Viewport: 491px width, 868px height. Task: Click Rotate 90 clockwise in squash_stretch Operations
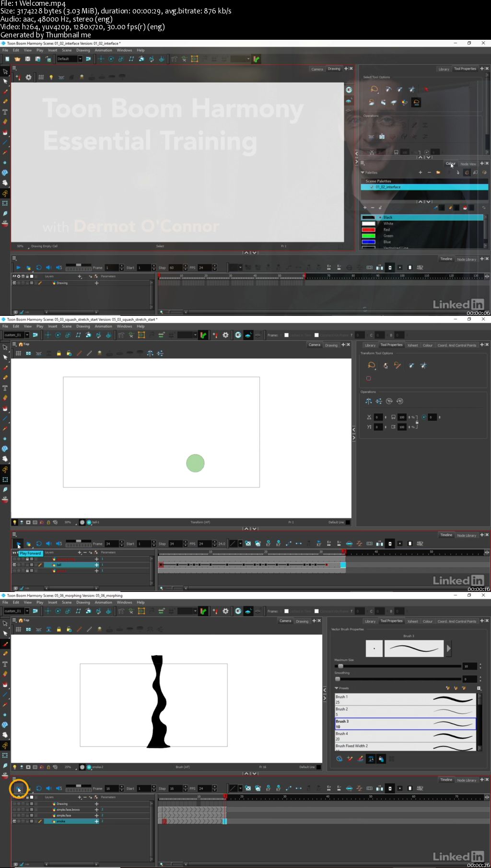click(x=389, y=401)
